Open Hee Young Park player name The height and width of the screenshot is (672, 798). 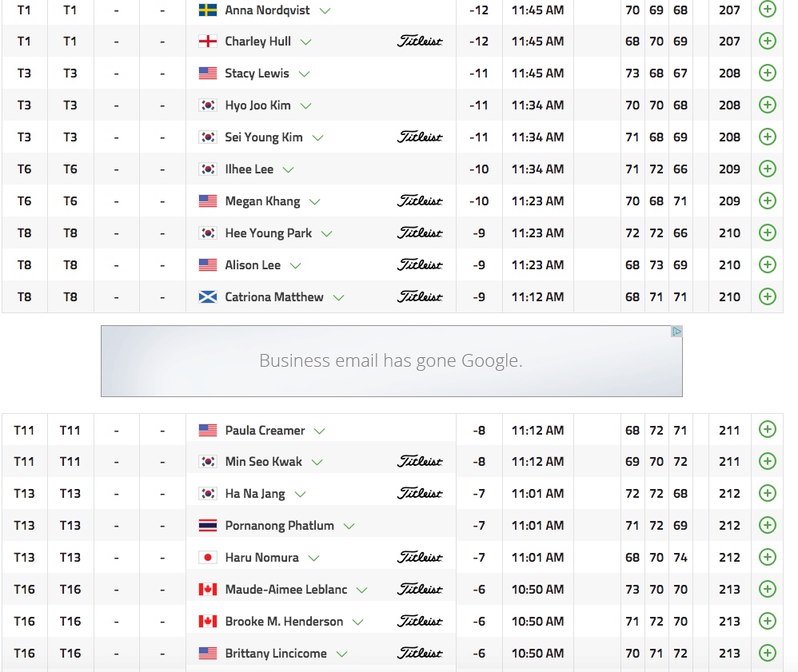pyautogui.click(x=268, y=233)
